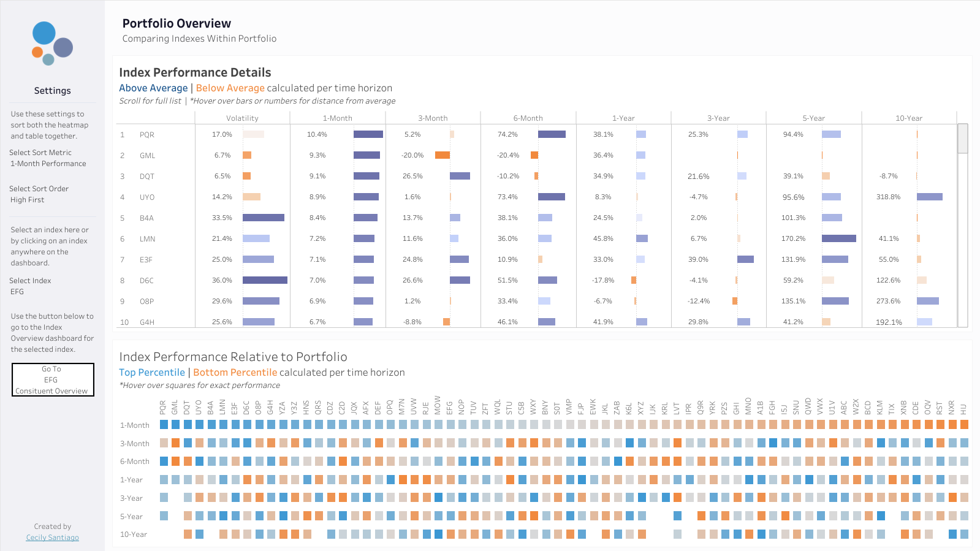Click the 6-Month row label in heatmap
The width and height of the screenshot is (980, 551).
click(x=135, y=461)
